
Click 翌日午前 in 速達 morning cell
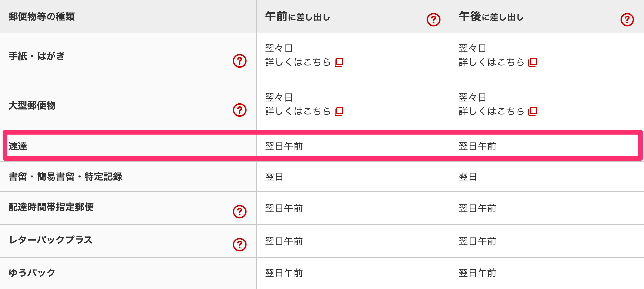284,146
